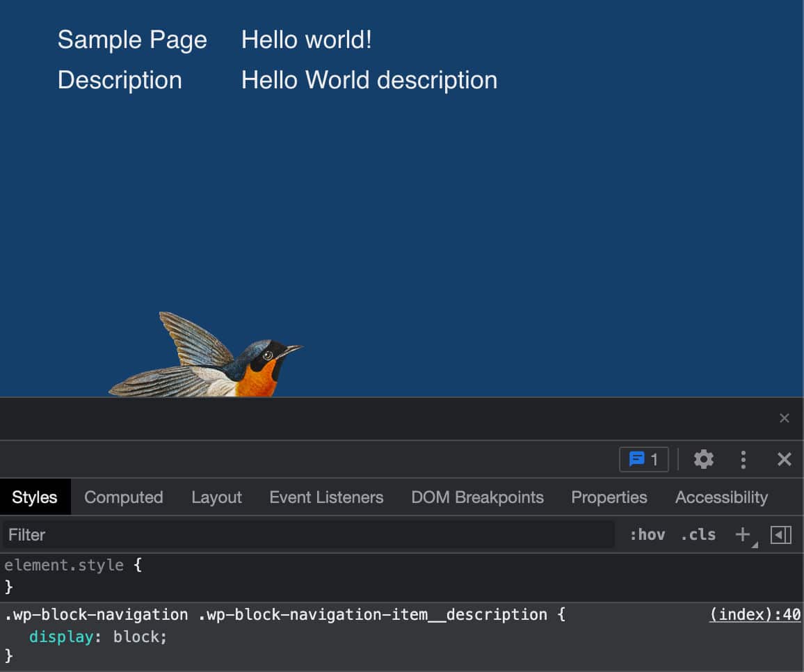Open the customize DevTools three-dot menu
This screenshot has height=672, width=804.
coord(743,459)
